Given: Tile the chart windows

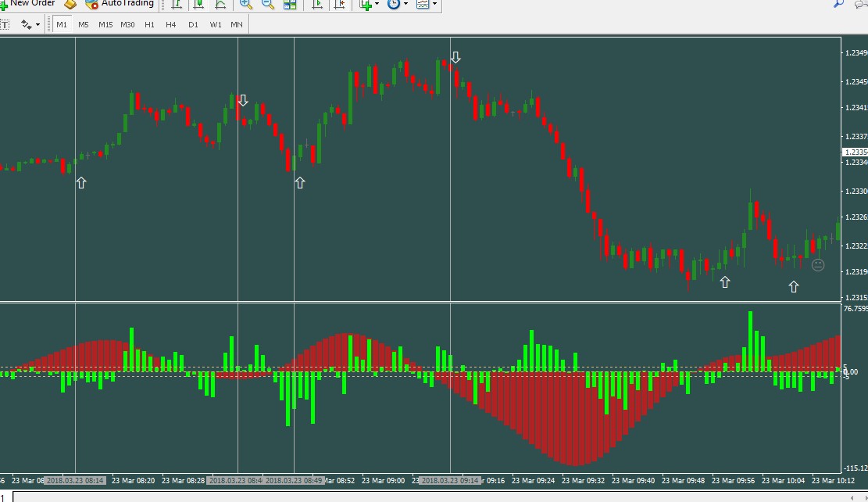Looking at the screenshot, I should click(290, 4).
